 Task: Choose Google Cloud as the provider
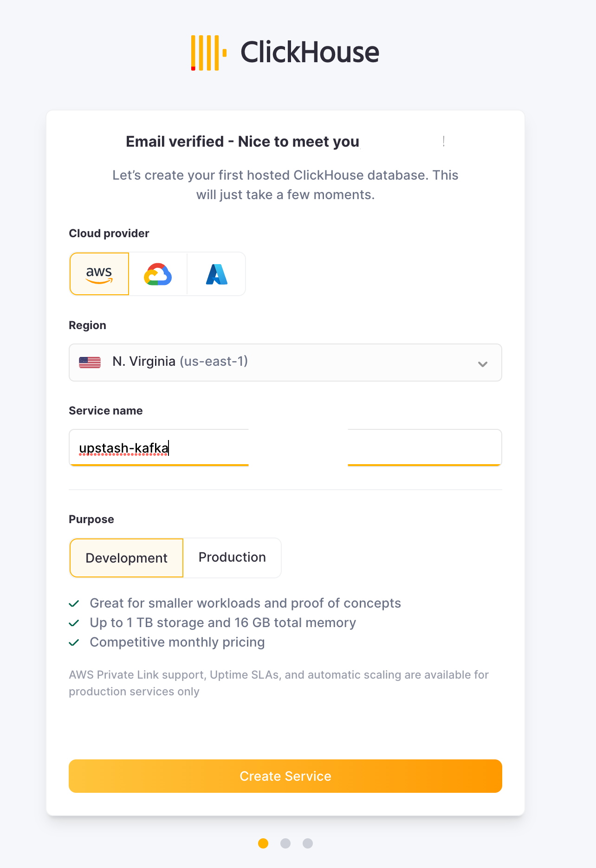[158, 274]
